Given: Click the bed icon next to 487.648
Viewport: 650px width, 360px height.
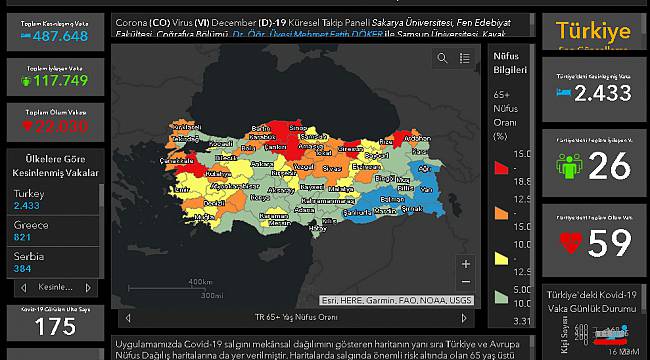Looking at the screenshot, I should click(26, 36).
